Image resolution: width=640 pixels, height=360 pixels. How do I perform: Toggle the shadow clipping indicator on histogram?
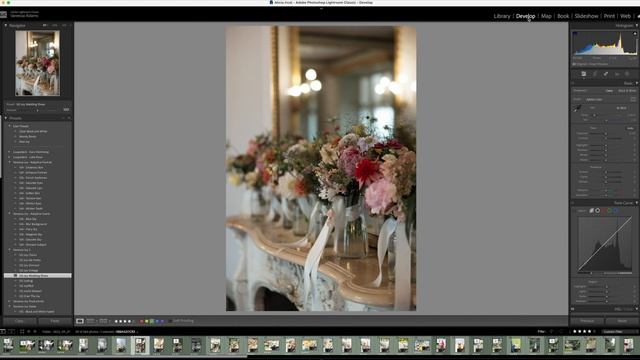pyautogui.click(x=575, y=33)
